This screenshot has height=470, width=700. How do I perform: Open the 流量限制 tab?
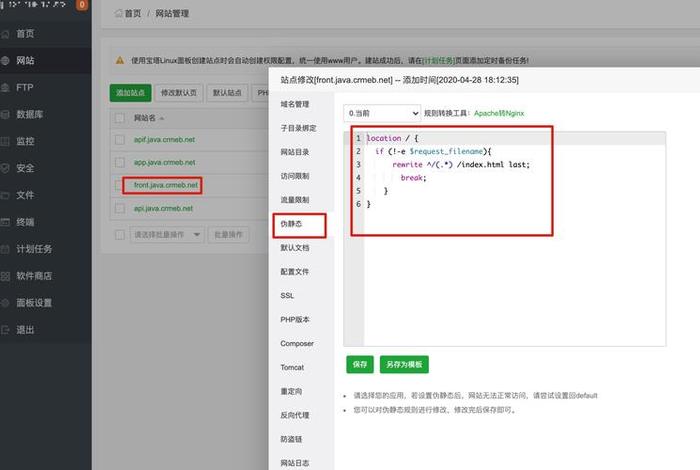(295, 200)
